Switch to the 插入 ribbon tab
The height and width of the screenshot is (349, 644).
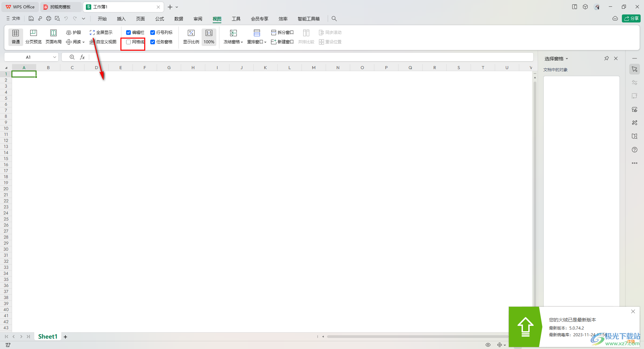click(121, 19)
